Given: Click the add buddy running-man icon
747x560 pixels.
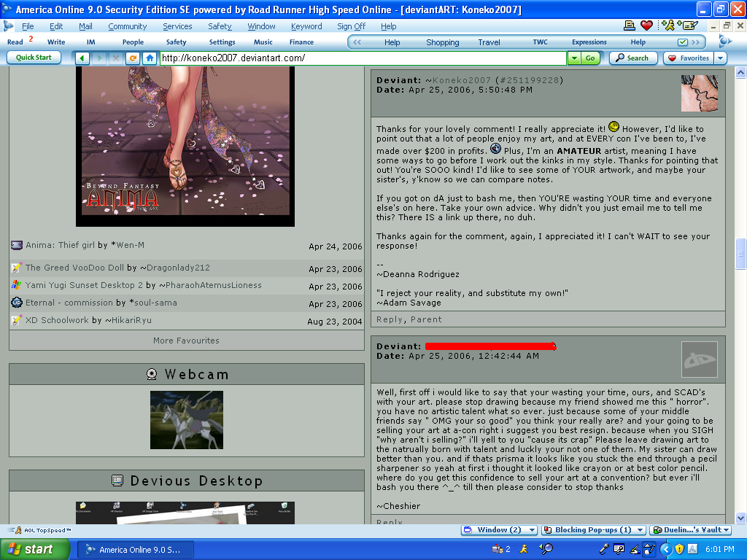Looking at the screenshot, I should coord(668,26).
